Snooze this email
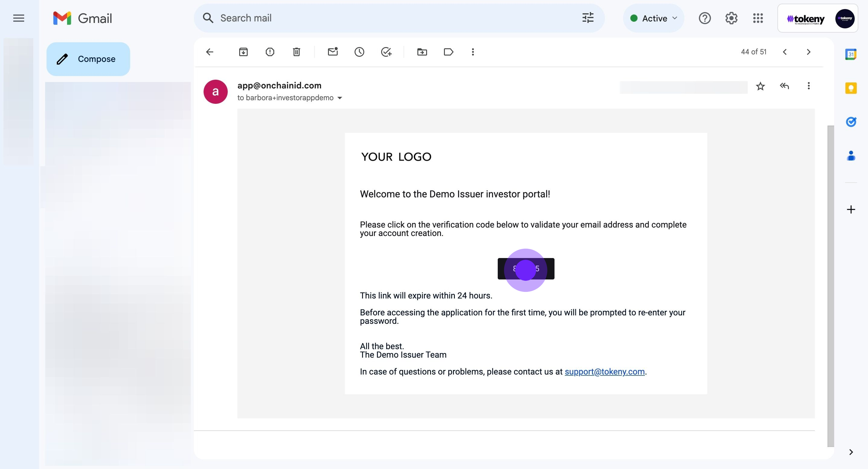This screenshot has width=868, height=469. click(x=359, y=52)
